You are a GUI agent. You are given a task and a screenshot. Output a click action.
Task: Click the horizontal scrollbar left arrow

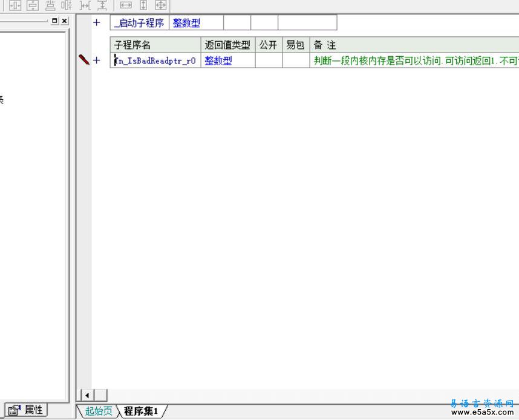tap(87, 395)
